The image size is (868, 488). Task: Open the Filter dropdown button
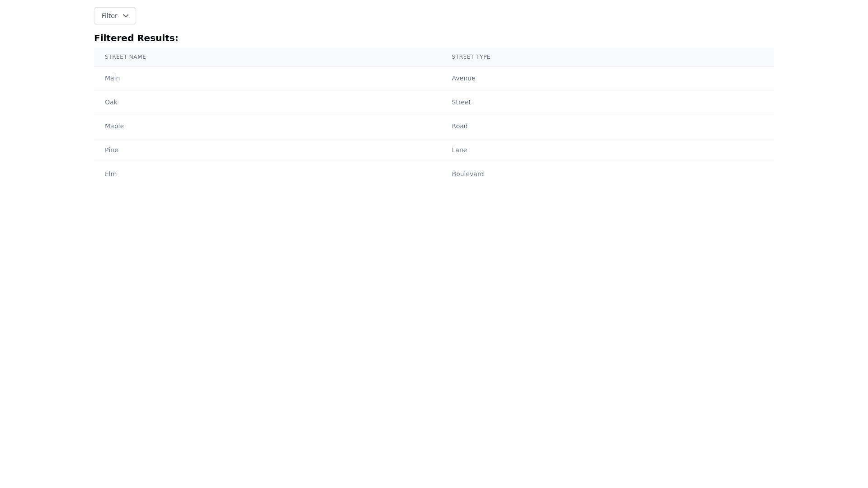[x=115, y=16]
